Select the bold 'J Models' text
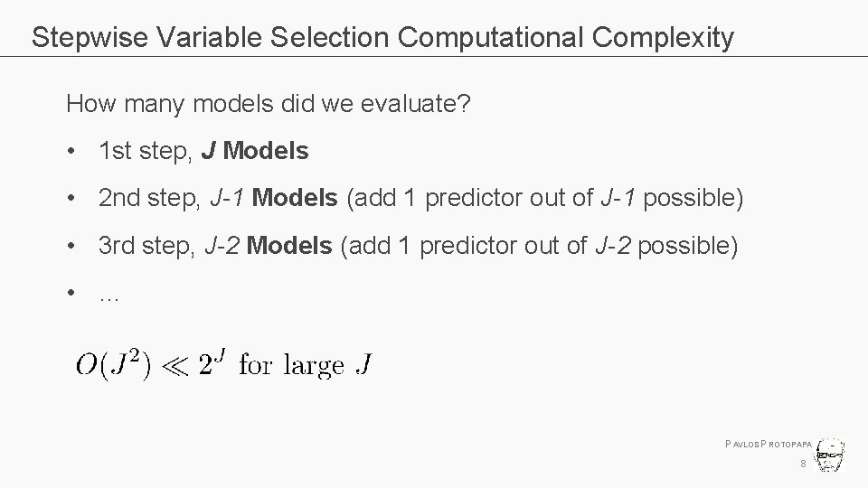This screenshot has width=868, height=488. [x=255, y=151]
